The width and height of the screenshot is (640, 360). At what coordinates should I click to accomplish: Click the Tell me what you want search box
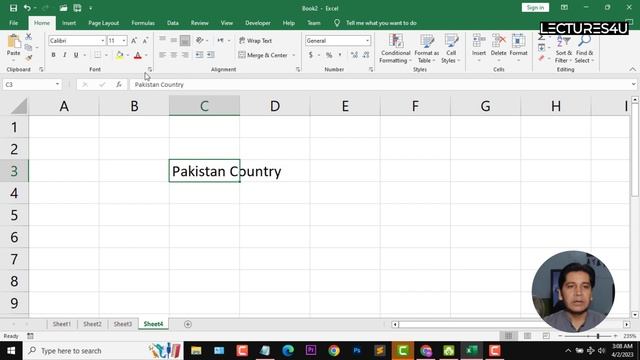coord(381,23)
